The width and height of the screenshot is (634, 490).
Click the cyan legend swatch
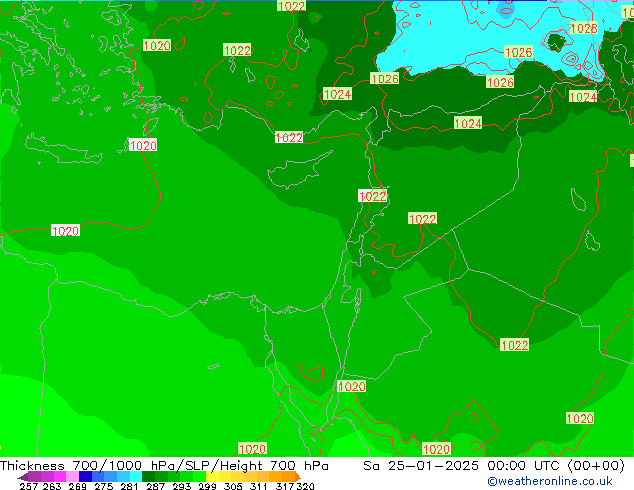pos(136,476)
